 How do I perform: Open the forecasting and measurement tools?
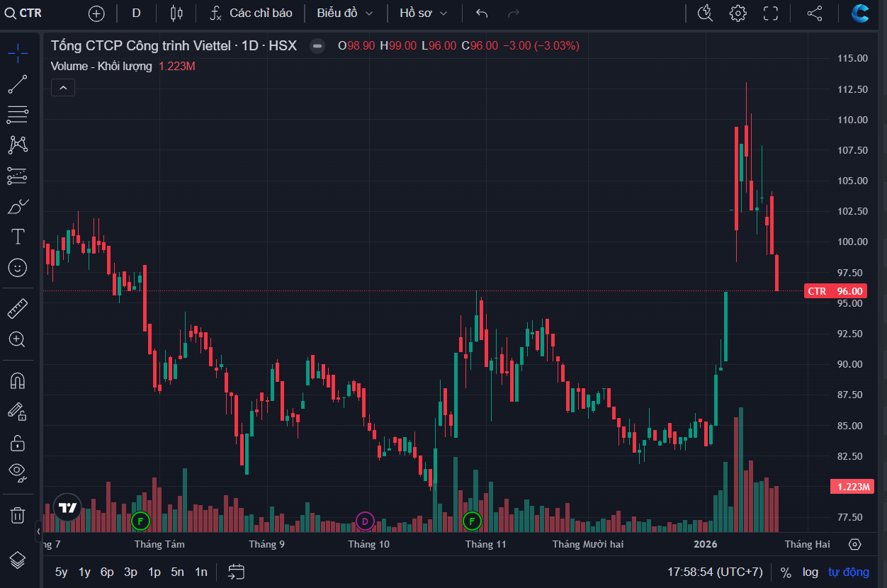pos(18,176)
